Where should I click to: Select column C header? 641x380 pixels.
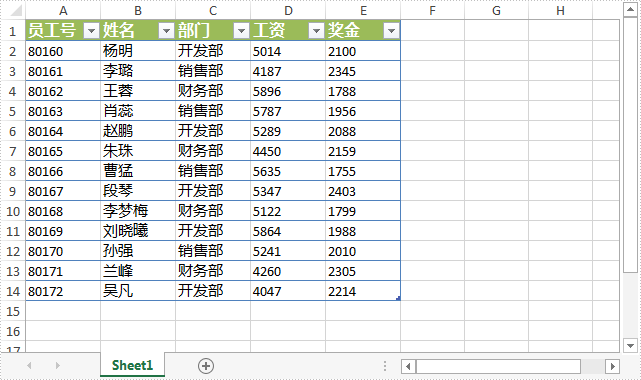coord(213,11)
